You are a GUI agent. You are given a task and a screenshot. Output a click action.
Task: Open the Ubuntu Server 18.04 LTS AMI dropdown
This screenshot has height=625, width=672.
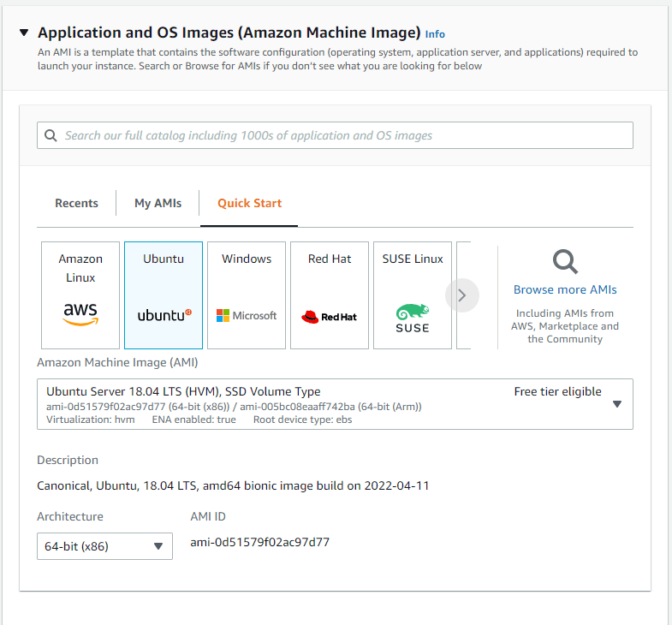[x=335, y=404]
